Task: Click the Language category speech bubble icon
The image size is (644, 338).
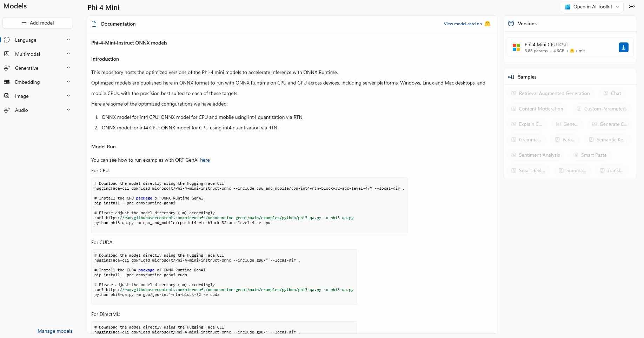Action: pos(7,40)
